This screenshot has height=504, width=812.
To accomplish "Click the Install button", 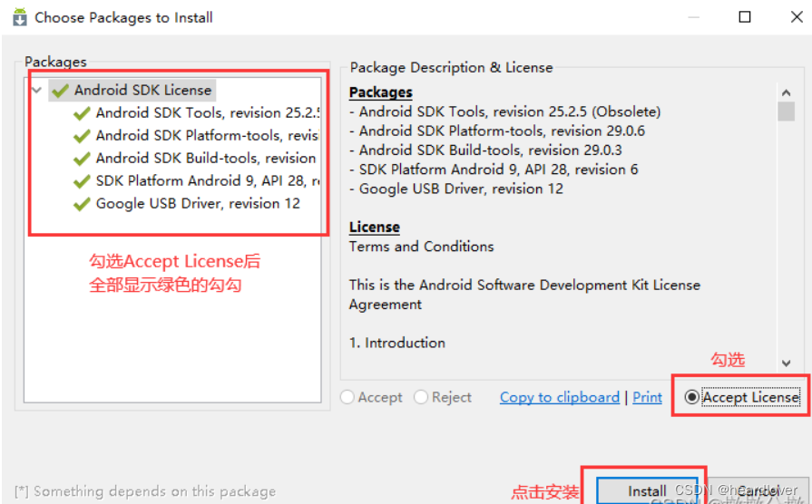I will click(x=647, y=490).
